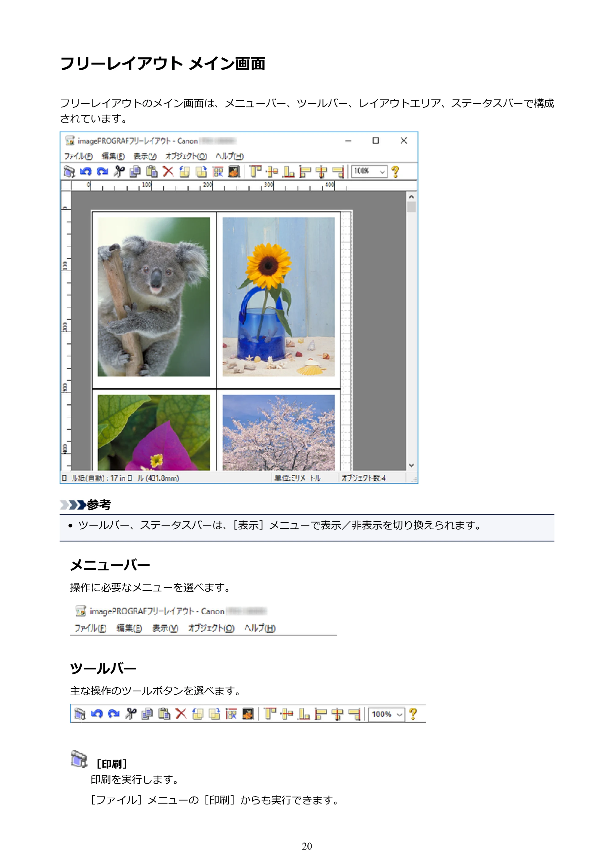Image resolution: width=614 pixels, height=868 pixels.
Task: Click the scissors Cut icon in main window
Action: coord(119,172)
